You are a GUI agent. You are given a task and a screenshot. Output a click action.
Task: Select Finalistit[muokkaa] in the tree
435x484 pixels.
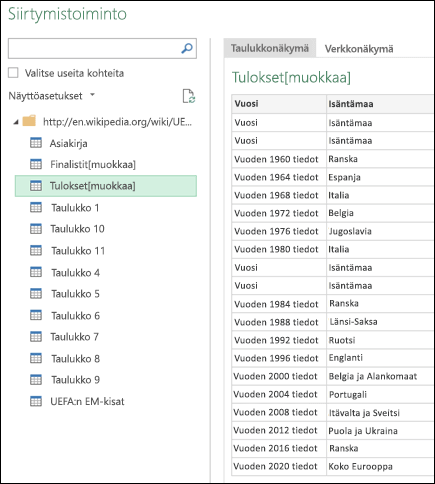[93, 164]
